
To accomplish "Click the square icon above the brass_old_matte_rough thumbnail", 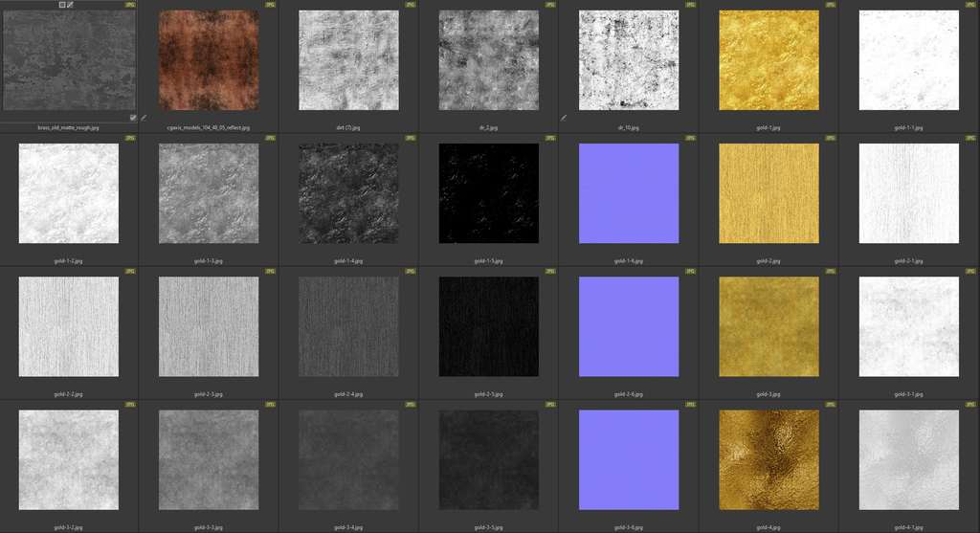I will pos(62,5).
